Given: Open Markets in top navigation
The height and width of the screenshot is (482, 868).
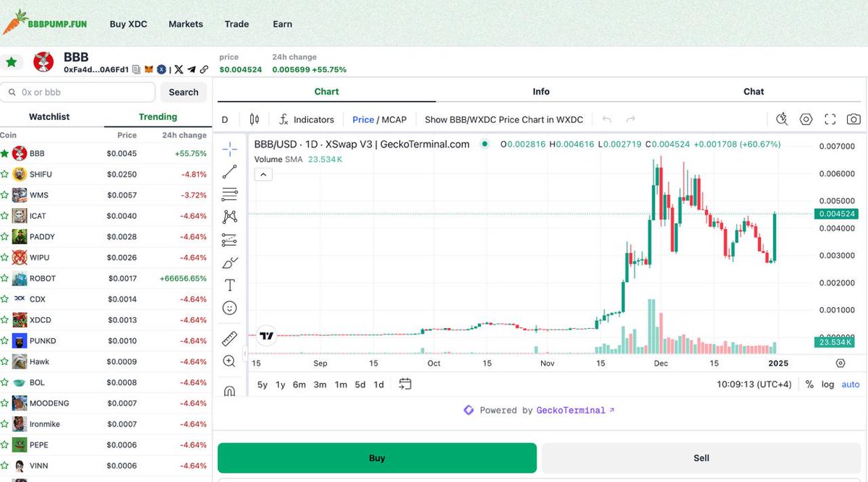Looking at the screenshot, I should tap(186, 24).
